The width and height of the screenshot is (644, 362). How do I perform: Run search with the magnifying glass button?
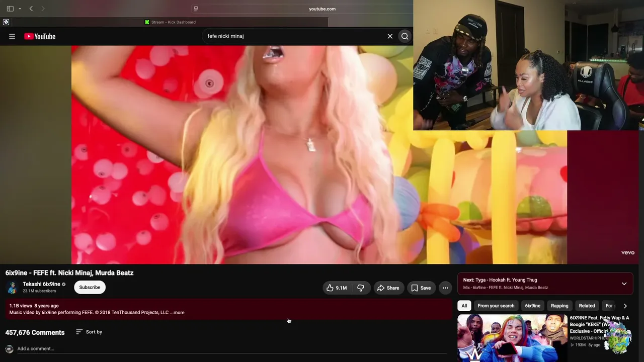coord(405,36)
